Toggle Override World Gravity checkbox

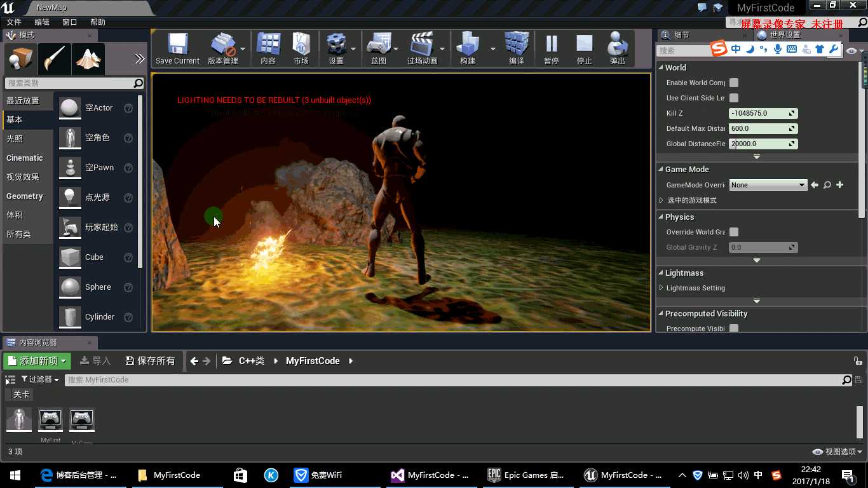pos(734,232)
